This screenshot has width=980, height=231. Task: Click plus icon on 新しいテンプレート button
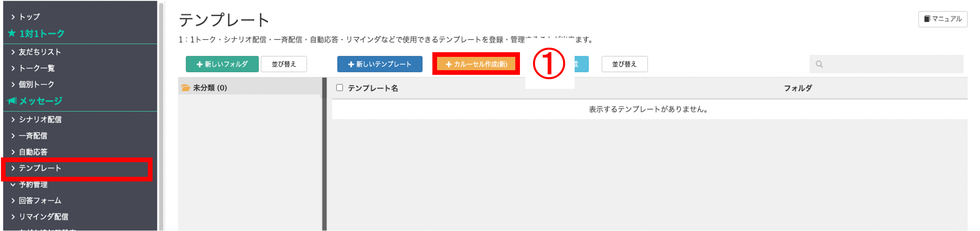[x=351, y=65]
